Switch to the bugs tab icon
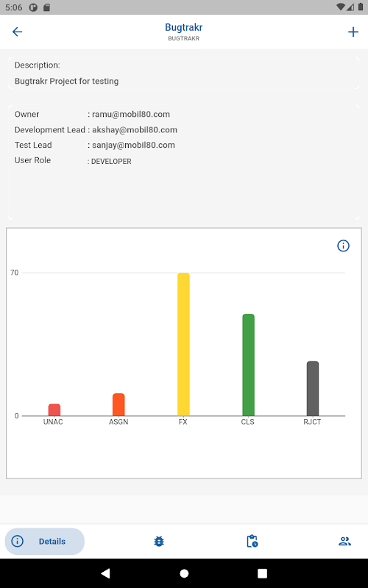The width and height of the screenshot is (368, 588). 159,541
